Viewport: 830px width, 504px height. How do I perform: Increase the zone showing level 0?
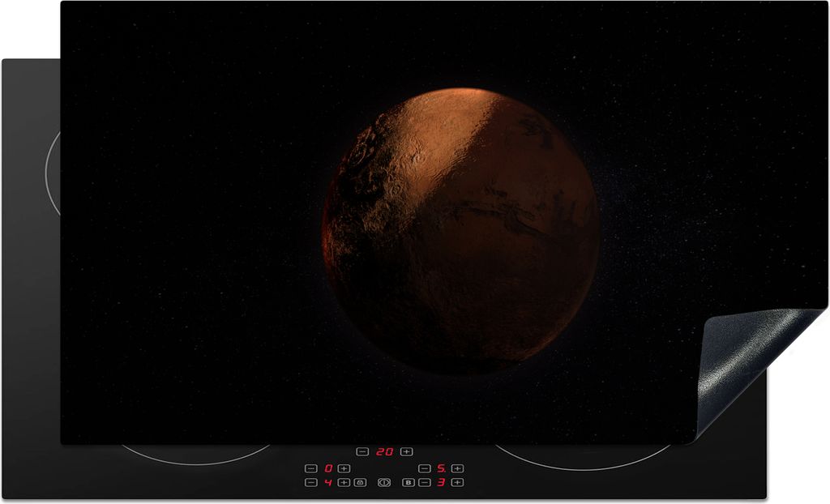(344, 468)
